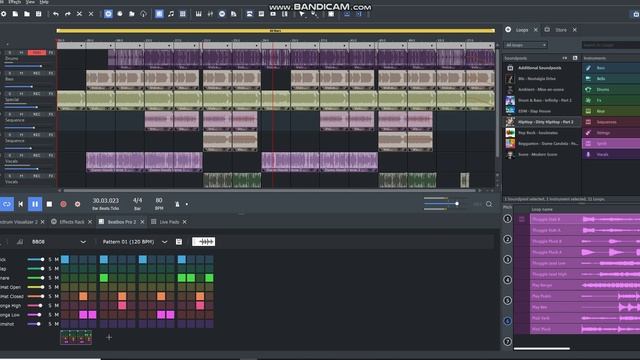Toggle the second Snare step lit in green
This screenshot has width=640, height=360.
click(x=182, y=278)
